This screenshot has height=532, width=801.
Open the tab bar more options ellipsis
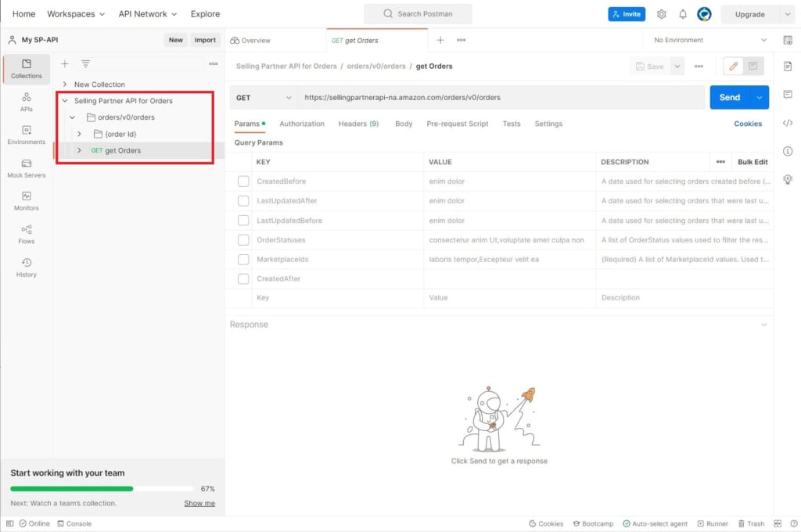point(462,40)
